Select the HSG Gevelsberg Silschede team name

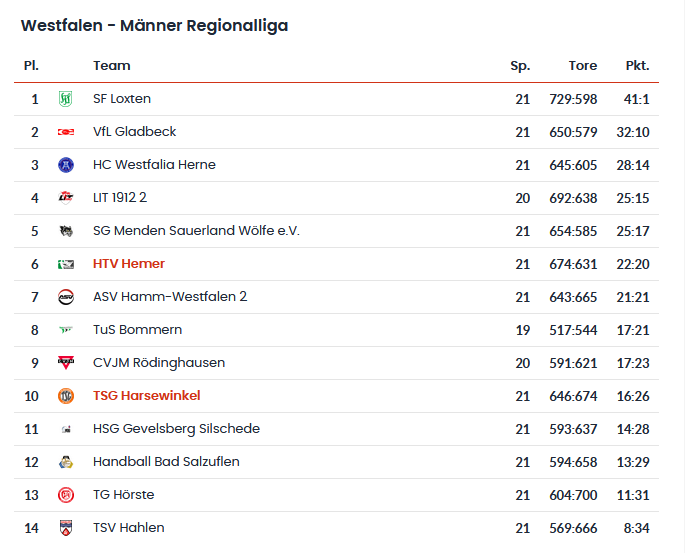coord(176,429)
